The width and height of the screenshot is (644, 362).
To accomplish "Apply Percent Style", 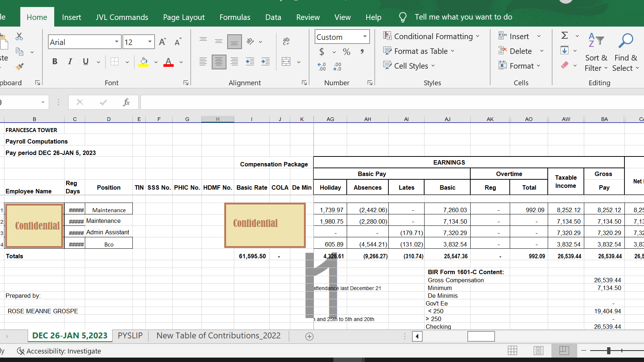I will point(346,52).
